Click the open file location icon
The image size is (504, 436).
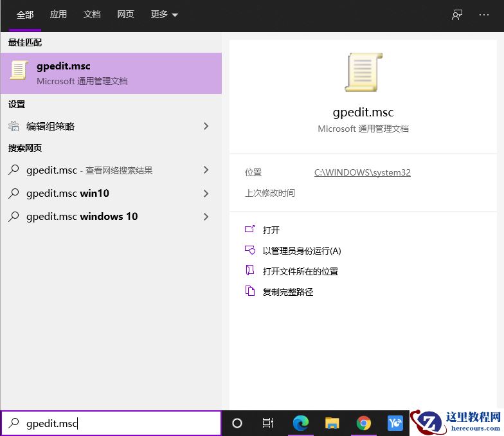point(249,270)
